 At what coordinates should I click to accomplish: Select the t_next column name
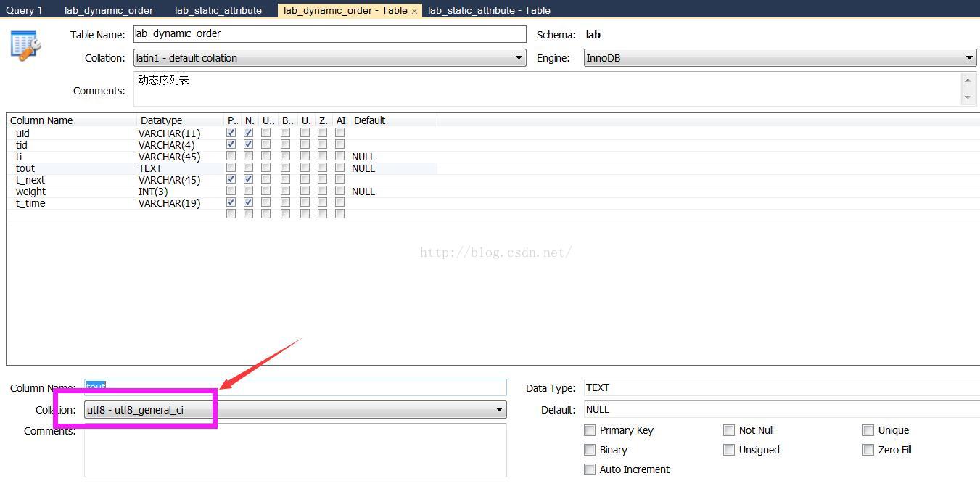(x=30, y=180)
